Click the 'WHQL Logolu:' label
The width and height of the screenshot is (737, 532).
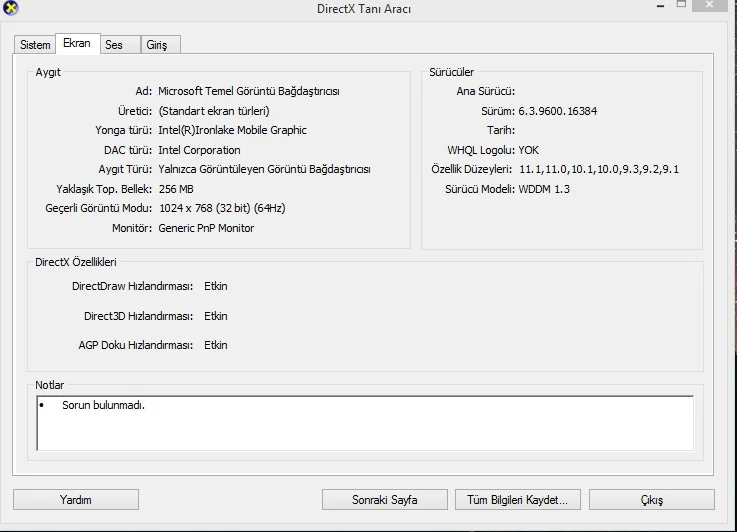481,150
